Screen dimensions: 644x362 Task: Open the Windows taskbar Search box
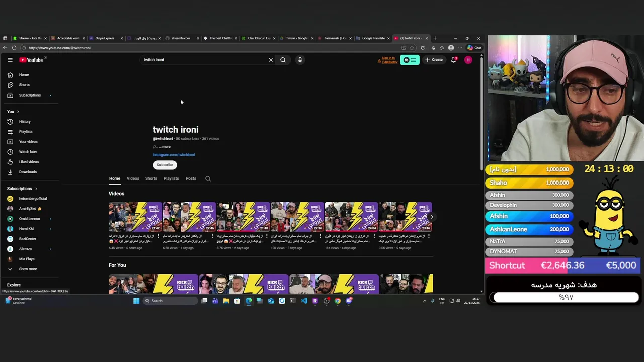171,301
